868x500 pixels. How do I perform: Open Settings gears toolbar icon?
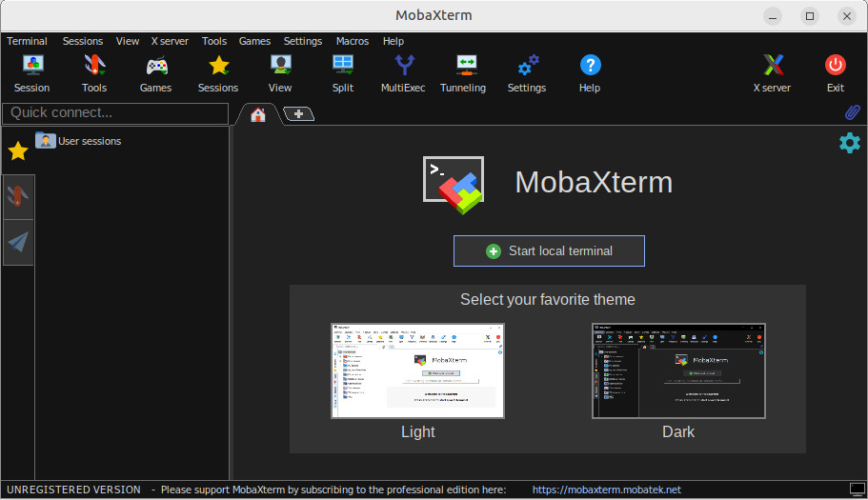pos(527,73)
